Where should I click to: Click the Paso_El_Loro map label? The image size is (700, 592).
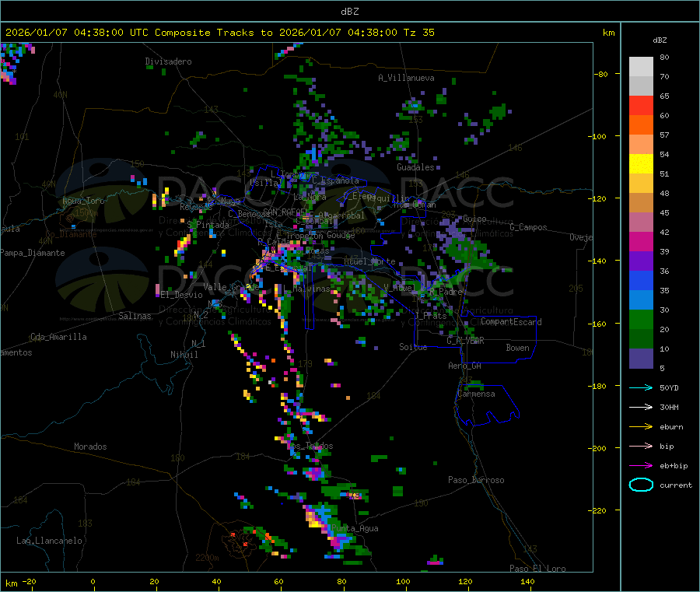(537, 569)
